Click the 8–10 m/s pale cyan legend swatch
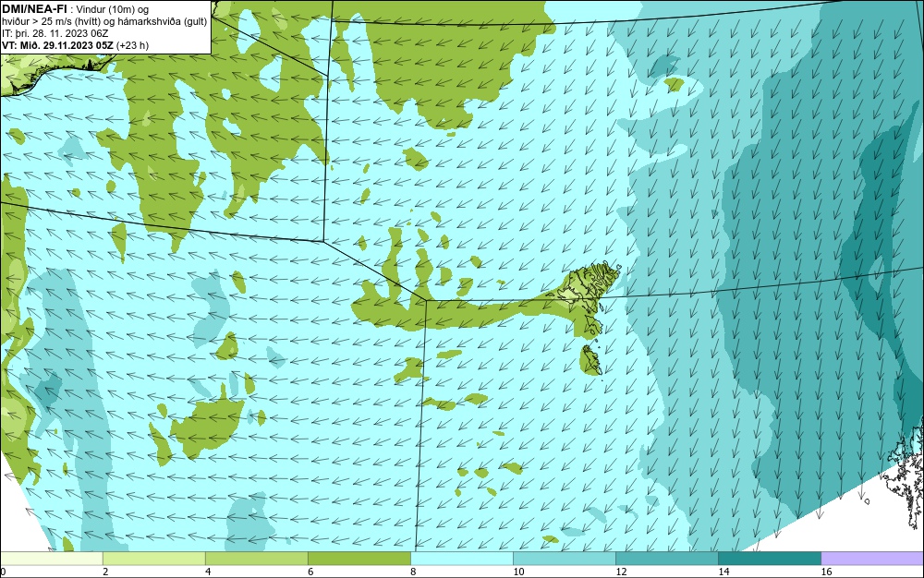The image size is (924, 578). [x=461, y=558]
